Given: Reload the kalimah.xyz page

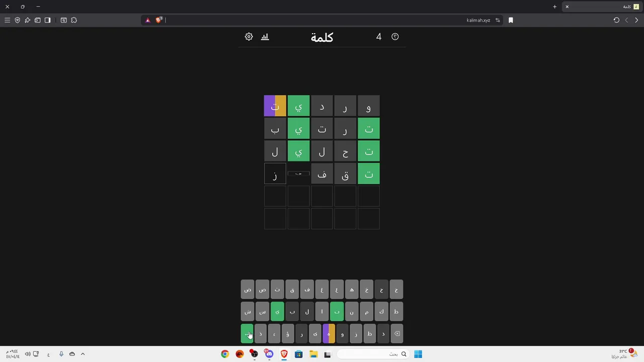Looking at the screenshot, I should pos(616,20).
